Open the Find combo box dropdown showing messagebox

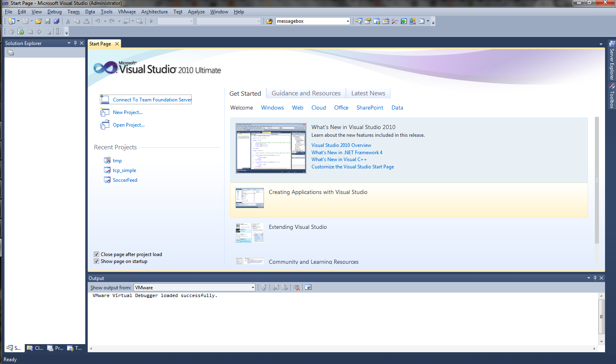(348, 21)
